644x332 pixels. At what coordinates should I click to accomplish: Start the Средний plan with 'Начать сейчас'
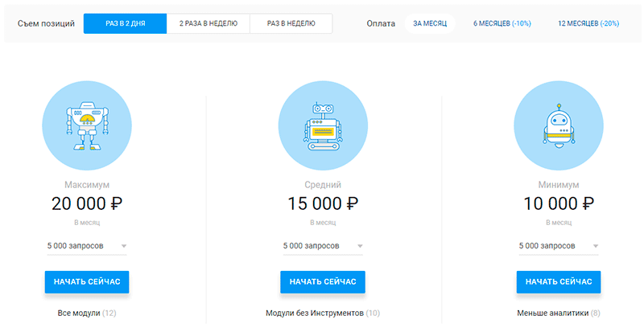[323, 282]
